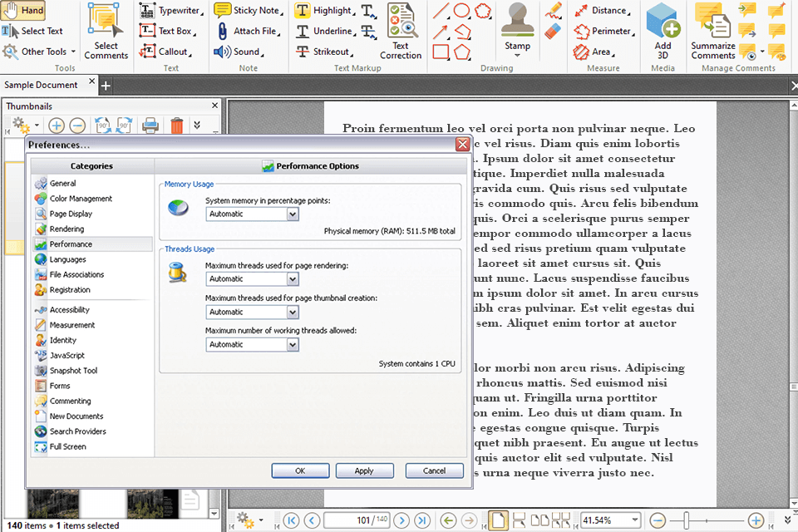Open the Color Management category
This screenshot has height=532, width=798.
(x=81, y=199)
